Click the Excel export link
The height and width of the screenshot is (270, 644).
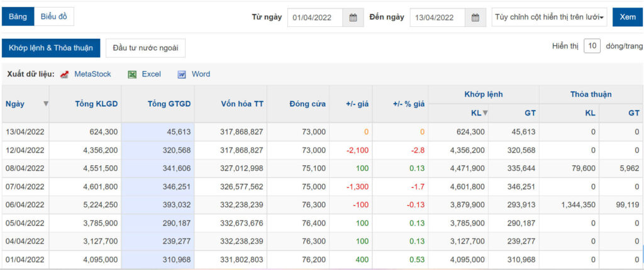[151, 74]
